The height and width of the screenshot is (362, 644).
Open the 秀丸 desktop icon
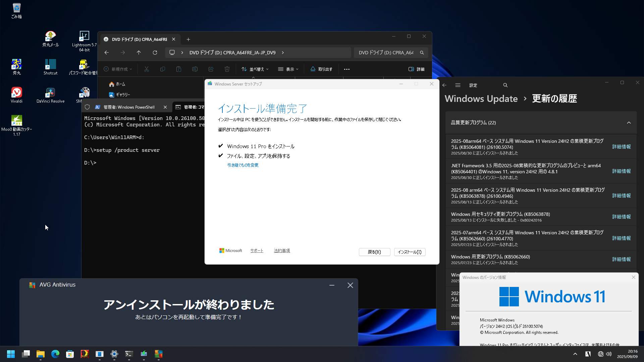coord(16,67)
